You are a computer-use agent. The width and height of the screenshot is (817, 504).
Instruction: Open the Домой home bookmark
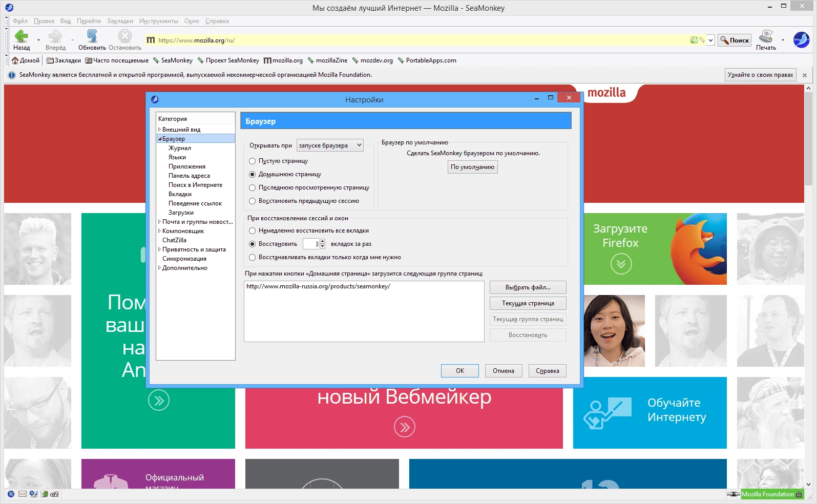point(26,60)
